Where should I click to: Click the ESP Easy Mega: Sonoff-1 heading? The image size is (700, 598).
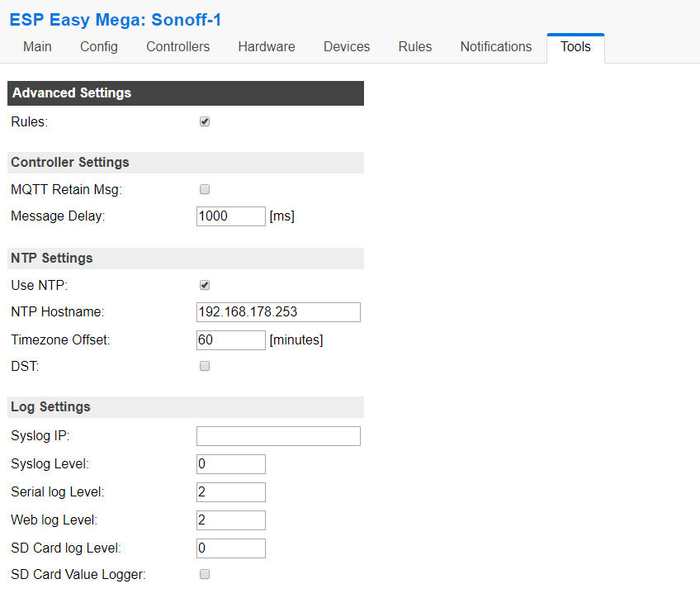(115, 19)
